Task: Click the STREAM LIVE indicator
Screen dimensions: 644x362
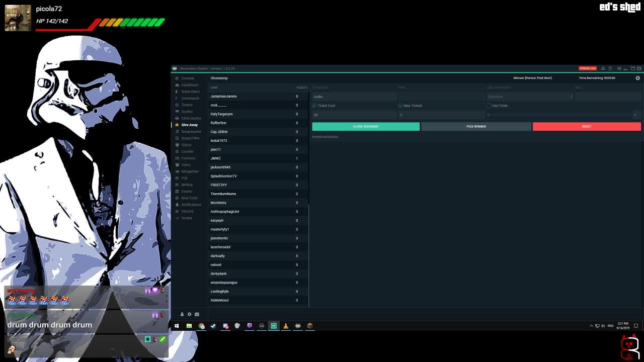Action: pos(588,68)
